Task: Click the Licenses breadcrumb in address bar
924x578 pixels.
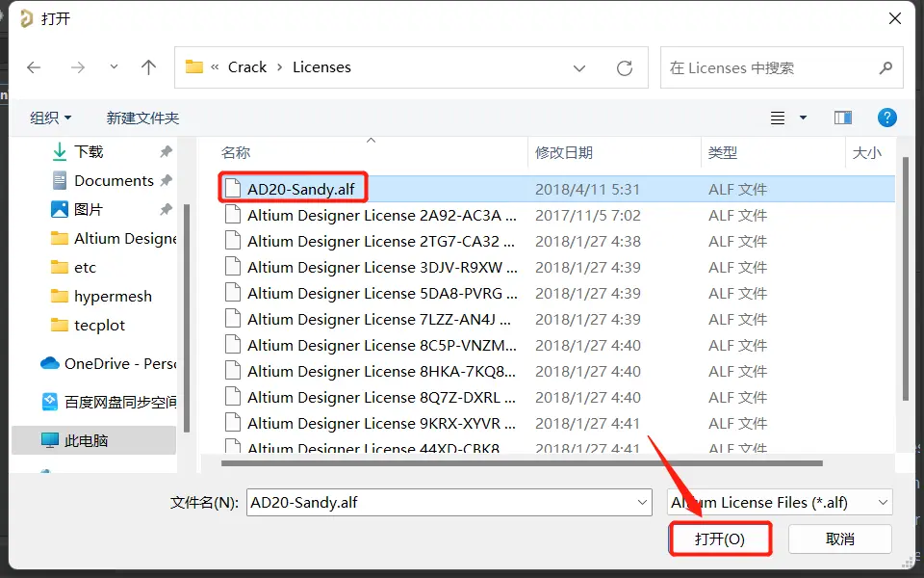Action: [x=321, y=67]
